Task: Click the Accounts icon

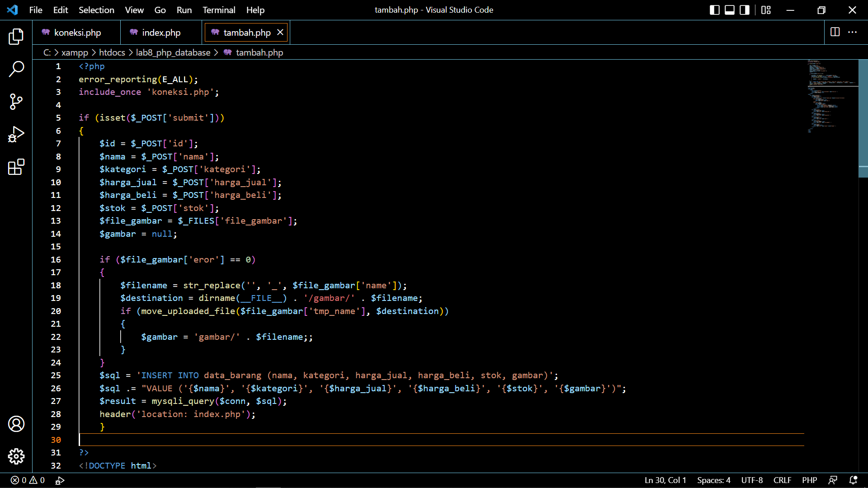Action: point(16,424)
